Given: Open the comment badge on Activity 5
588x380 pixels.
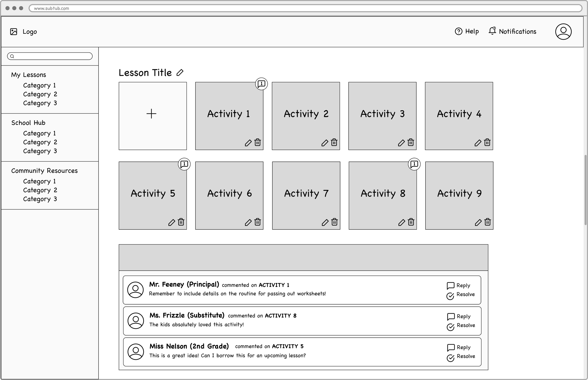Looking at the screenshot, I should 184,164.
